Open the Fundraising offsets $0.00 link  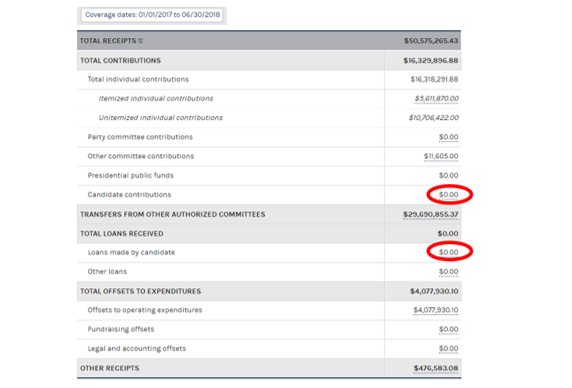(448, 329)
